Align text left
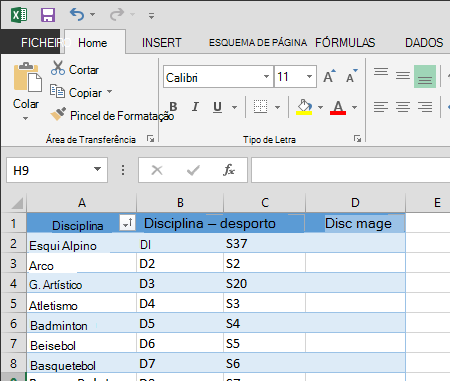 [381, 107]
